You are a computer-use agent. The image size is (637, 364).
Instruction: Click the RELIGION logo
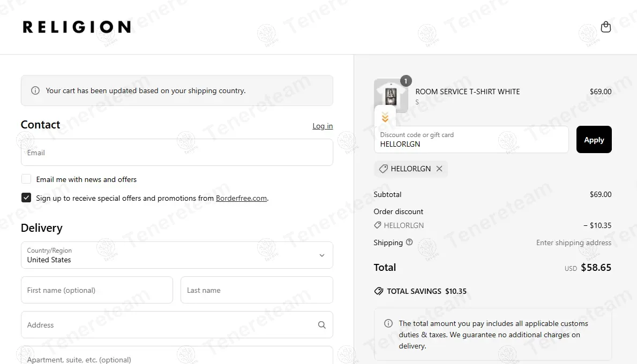click(77, 27)
